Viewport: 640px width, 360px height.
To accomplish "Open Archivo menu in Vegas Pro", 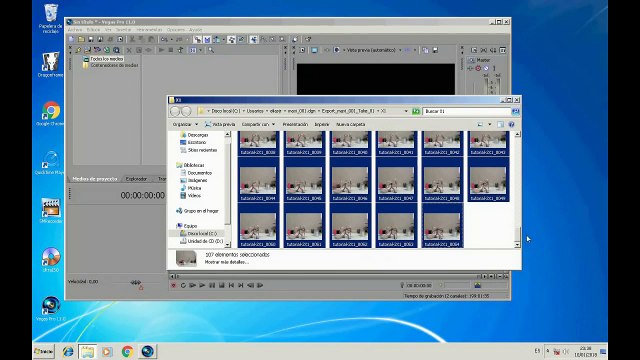I will point(75,30).
